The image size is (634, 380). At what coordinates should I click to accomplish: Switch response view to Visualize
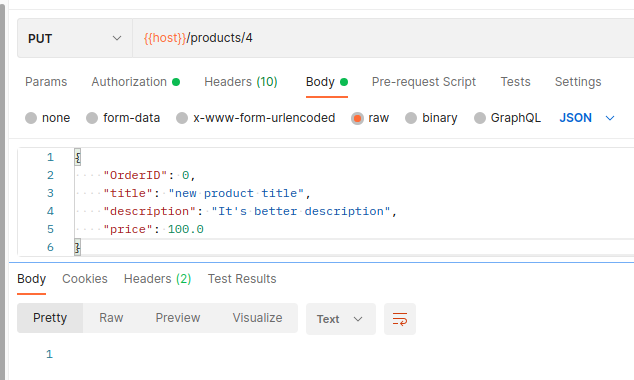click(x=257, y=318)
